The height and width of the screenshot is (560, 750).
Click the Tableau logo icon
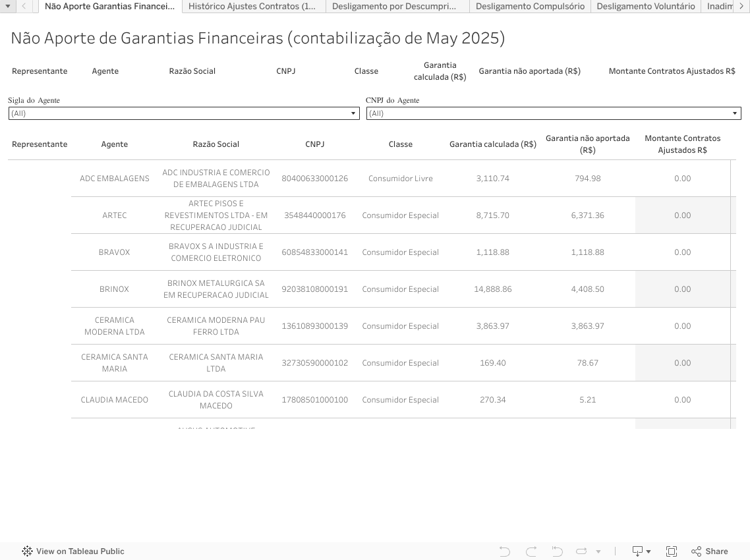point(27,551)
